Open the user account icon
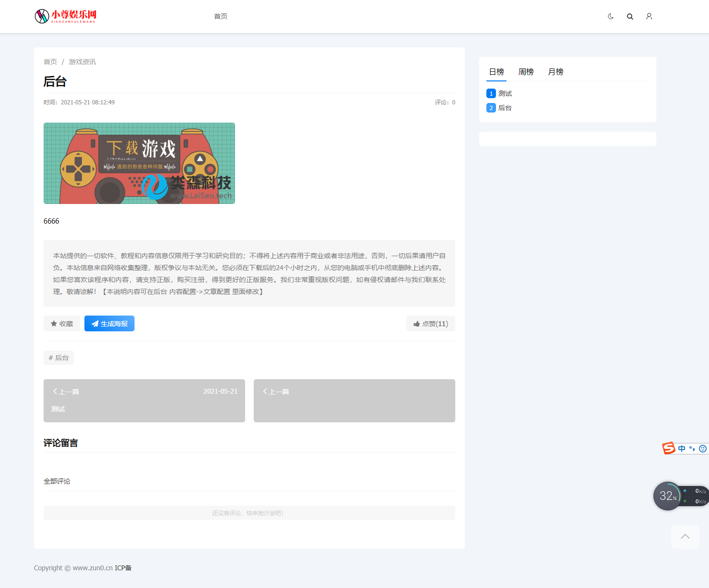Screen dimensions: 709x588 649,16
